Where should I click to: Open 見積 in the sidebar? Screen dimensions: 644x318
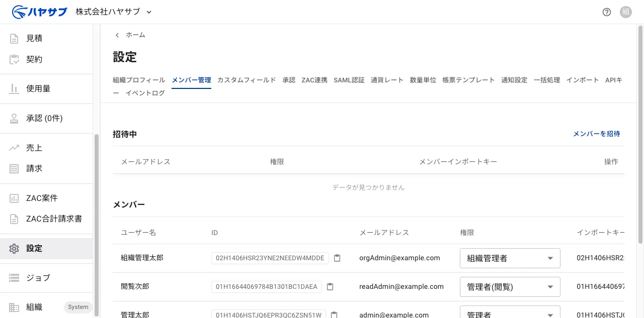pyautogui.click(x=46, y=38)
